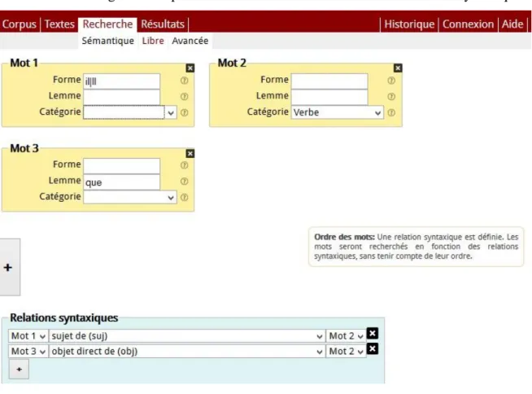Focus the Mot 2 Lemme field
This screenshot has width=532, height=394.
click(329, 97)
